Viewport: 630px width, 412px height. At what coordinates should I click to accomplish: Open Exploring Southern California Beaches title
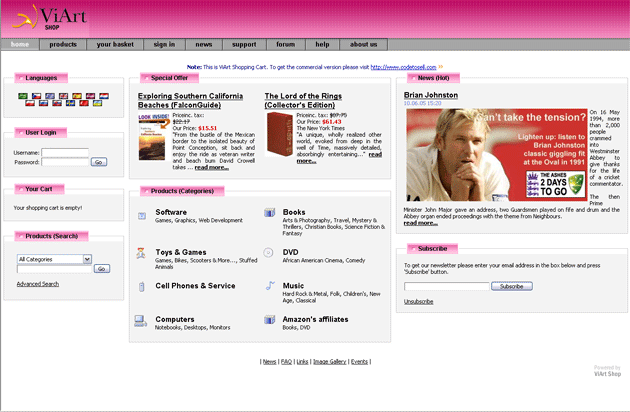[x=190, y=100]
